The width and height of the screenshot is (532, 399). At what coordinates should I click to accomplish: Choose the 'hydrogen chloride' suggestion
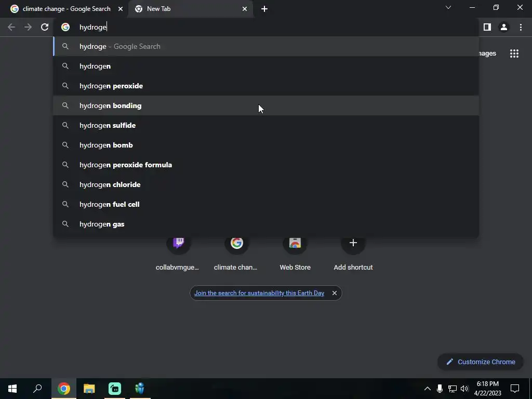(266, 184)
